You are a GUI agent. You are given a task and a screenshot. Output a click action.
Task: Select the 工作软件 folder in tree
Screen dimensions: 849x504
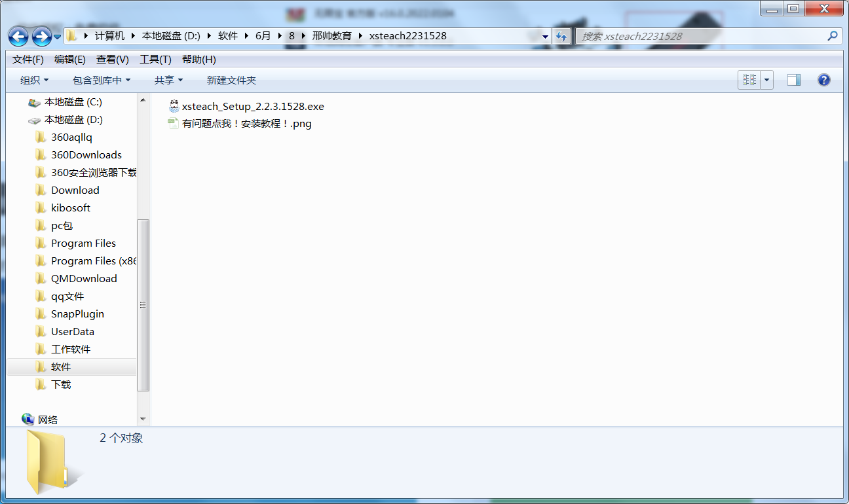[x=71, y=350]
